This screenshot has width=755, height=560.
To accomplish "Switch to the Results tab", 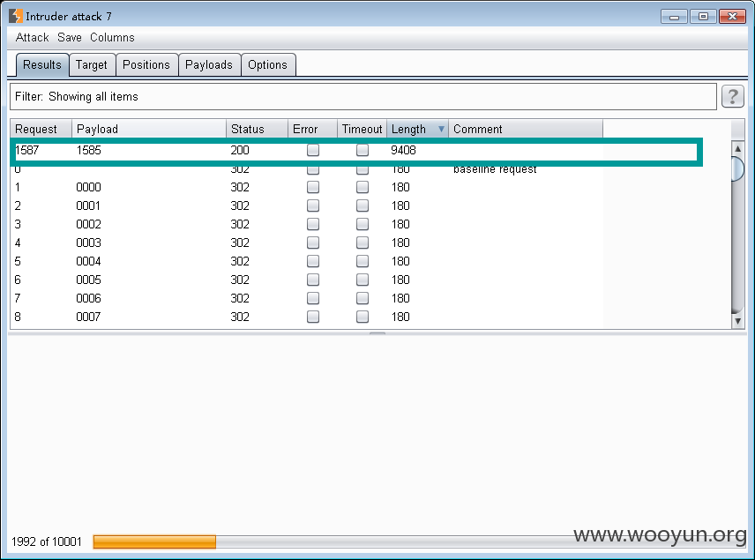I will 42,65.
